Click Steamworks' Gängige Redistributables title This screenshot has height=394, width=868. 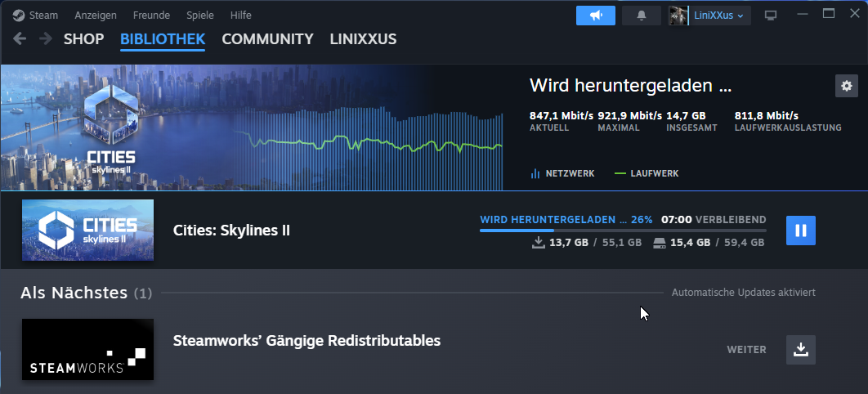(x=306, y=340)
